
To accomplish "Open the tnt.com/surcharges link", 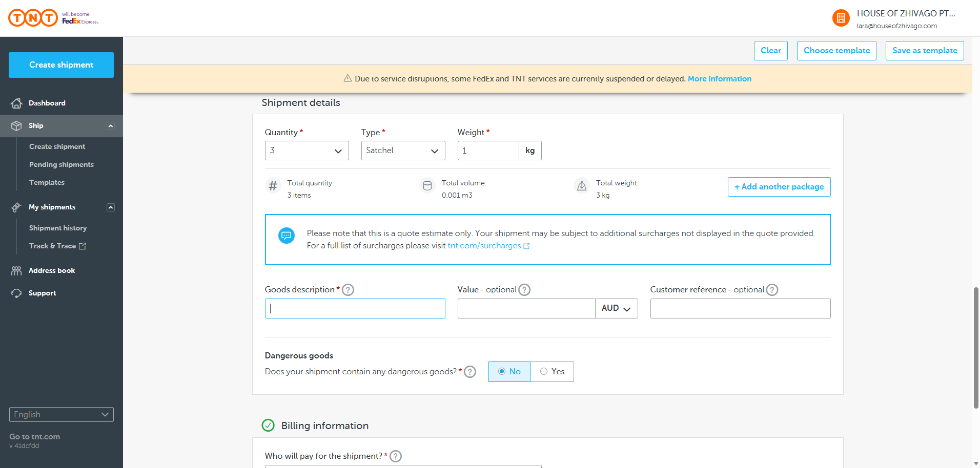I will 484,246.
